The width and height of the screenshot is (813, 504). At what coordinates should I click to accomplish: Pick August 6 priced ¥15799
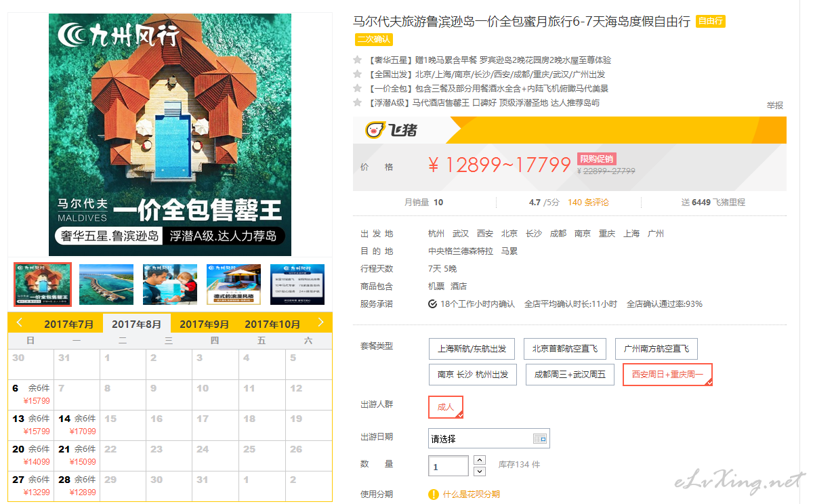[31, 394]
